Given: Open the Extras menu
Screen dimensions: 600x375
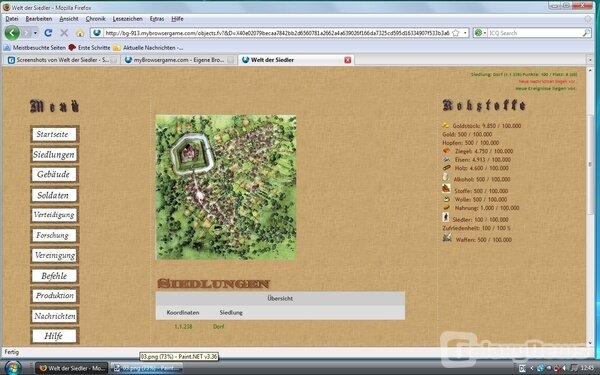Looking at the screenshot, I should [157, 19].
